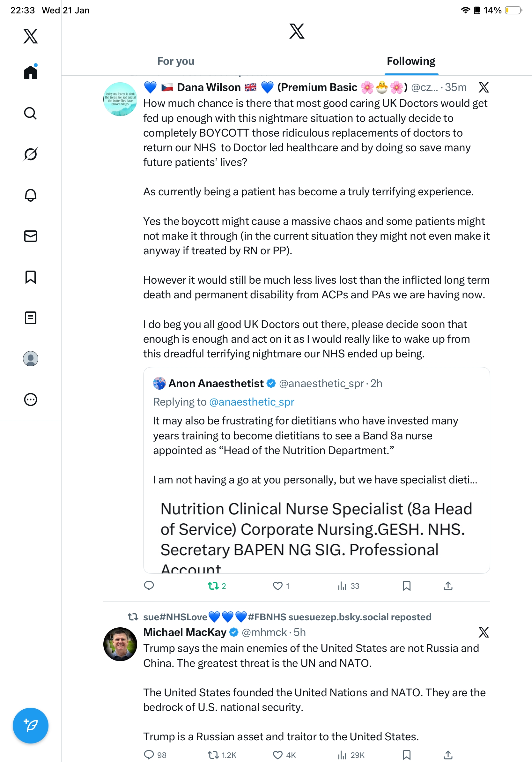
Task: Undo repost on Dana Wilson's post
Action: click(213, 586)
